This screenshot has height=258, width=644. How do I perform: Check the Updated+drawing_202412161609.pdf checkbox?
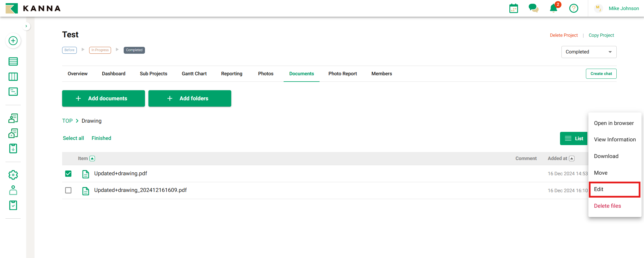(68, 190)
